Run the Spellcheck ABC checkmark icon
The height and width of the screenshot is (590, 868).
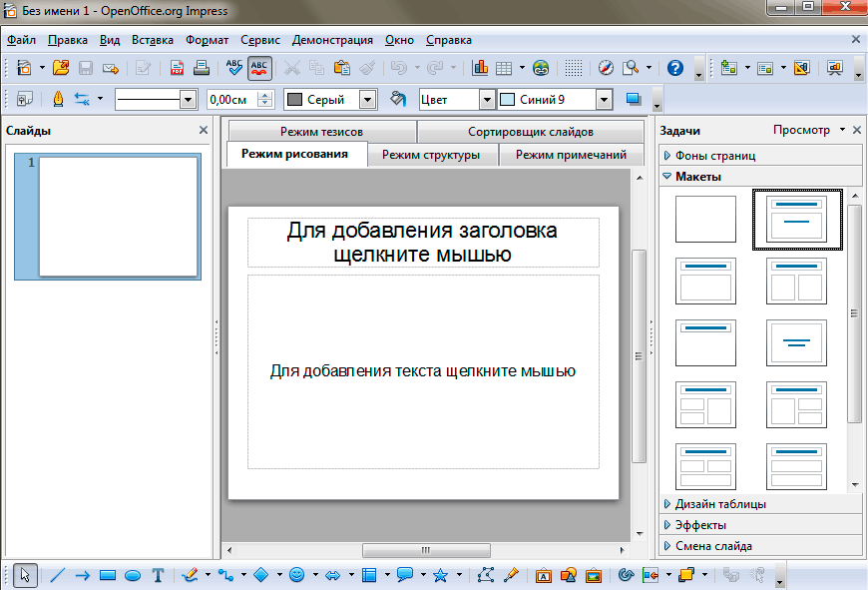[x=234, y=68]
